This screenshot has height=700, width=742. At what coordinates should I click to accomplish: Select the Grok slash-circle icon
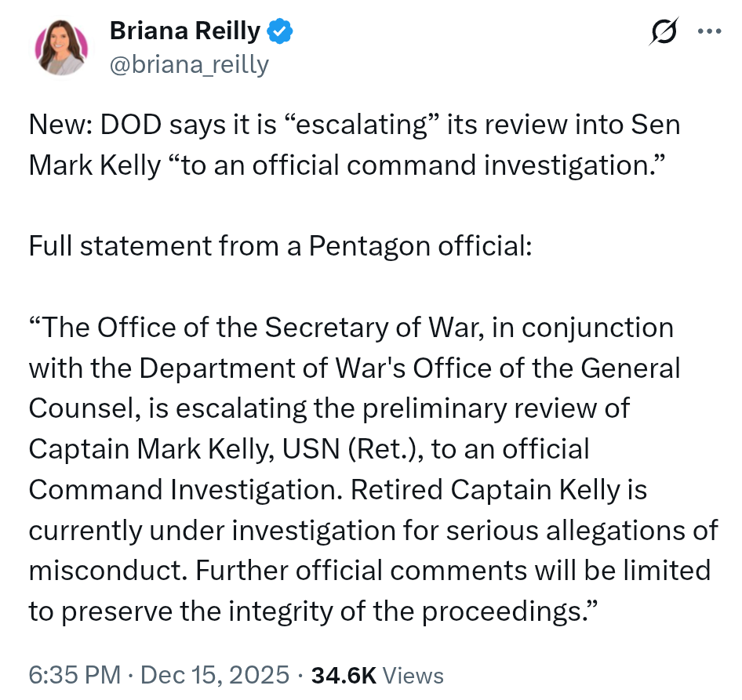click(x=663, y=31)
